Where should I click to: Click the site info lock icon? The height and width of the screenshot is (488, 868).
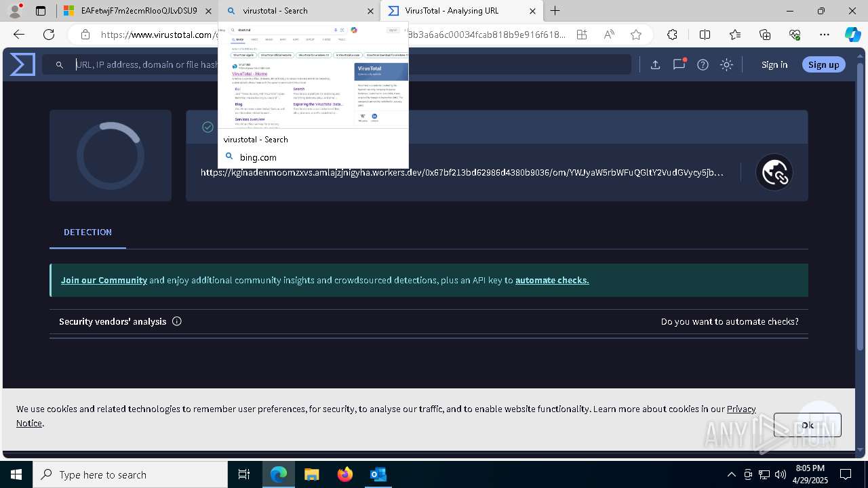pyautogui.click(x=85, y=35)
